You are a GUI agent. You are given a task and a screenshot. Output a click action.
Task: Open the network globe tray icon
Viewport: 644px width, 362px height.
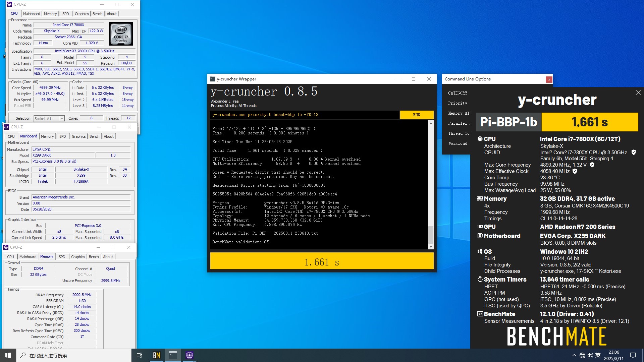tap(582, 355)
